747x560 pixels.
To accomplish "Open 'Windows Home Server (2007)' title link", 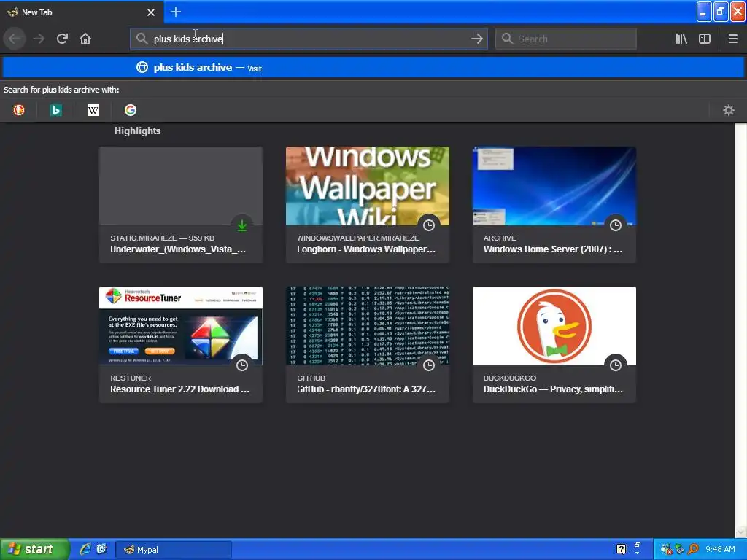I will coord(553,249).
